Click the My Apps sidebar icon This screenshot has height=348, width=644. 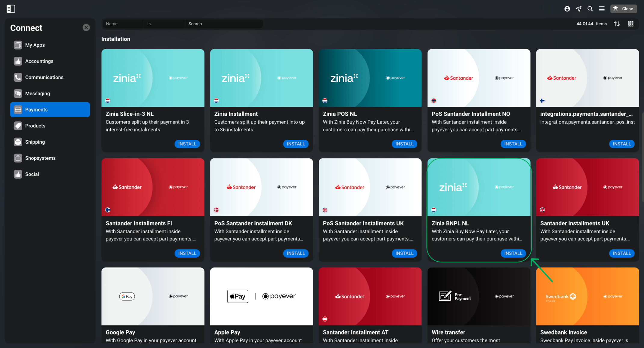click(x=18, y=45)
